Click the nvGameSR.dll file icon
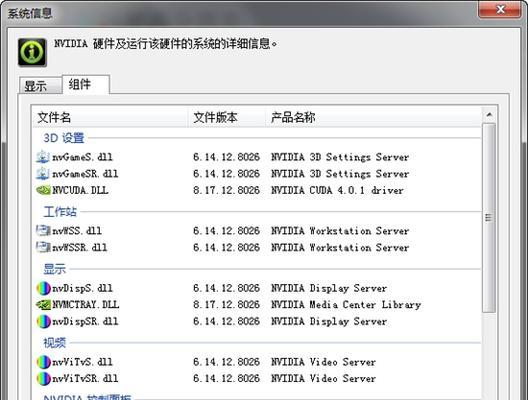The height and width of the screenshot is (400, 528). 43,174
